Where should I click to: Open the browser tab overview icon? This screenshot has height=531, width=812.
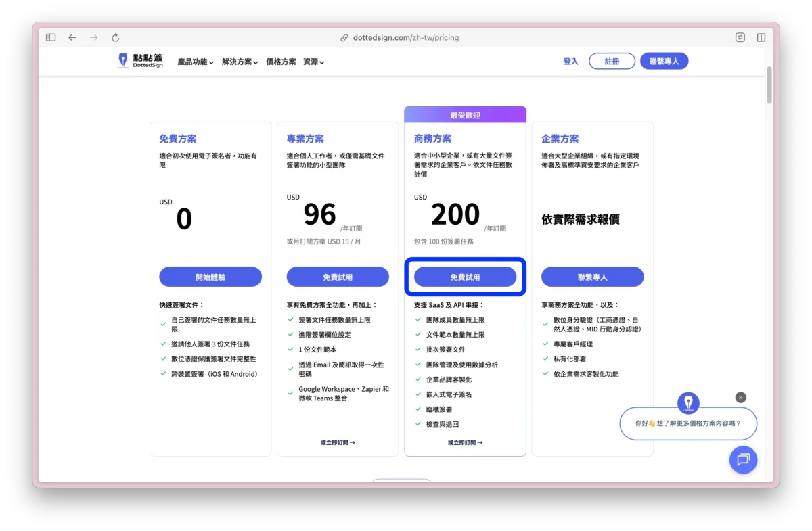pos(761,37)
